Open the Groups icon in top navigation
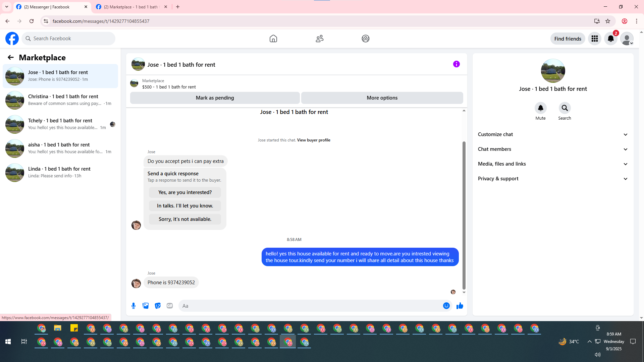This screenshot has height=362, width=644. coord(366,39)
